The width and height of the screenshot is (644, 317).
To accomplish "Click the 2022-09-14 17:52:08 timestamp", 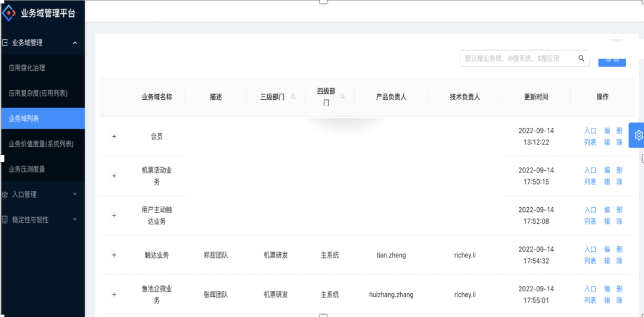I will pyautogui.click(x=536, y=216).
